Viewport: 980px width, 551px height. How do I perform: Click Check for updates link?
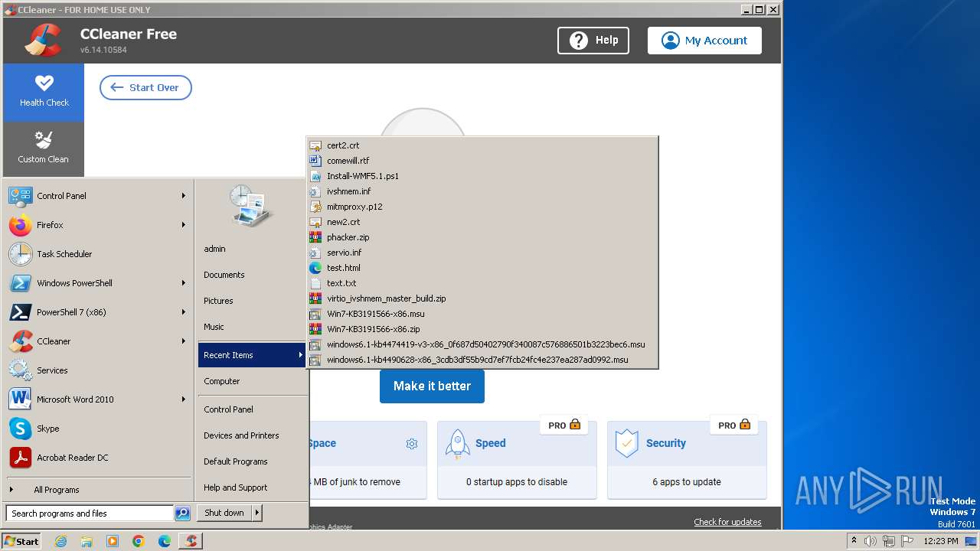727,522
